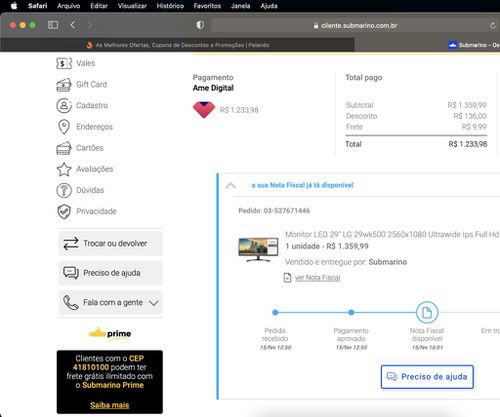Click the Avaliações star icon
Image resolution: width=500 pixels, height=417 pixels.
[64, 169]
